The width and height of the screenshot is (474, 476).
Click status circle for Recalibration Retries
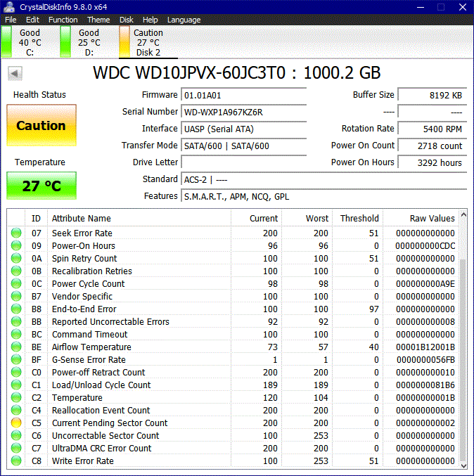16,271
